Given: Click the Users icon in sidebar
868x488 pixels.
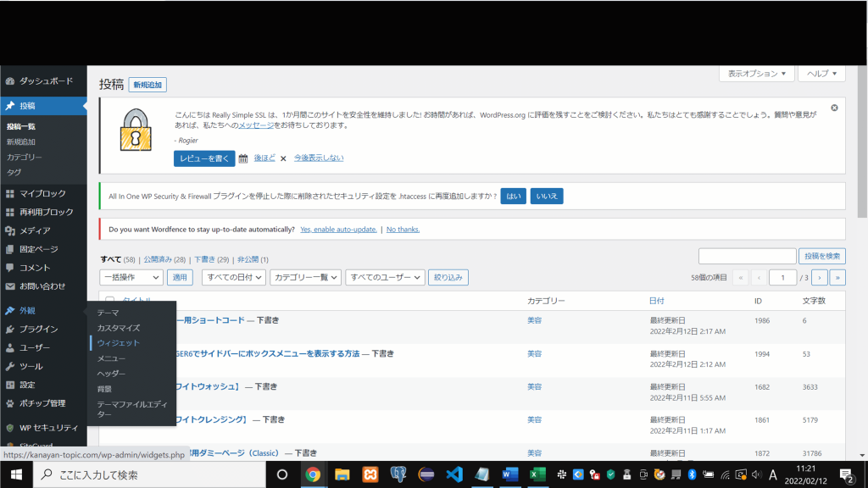Looking at the screenshot, I should click(x=10, y=347).
